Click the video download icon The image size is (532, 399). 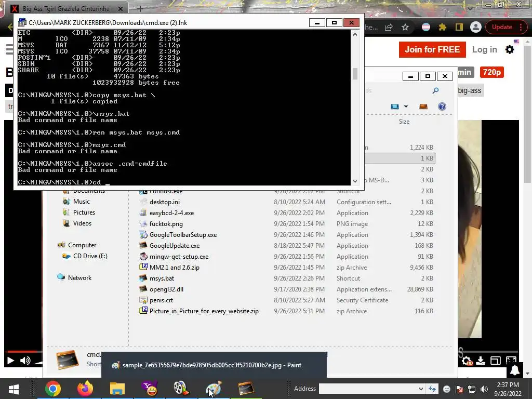[481, 361]
